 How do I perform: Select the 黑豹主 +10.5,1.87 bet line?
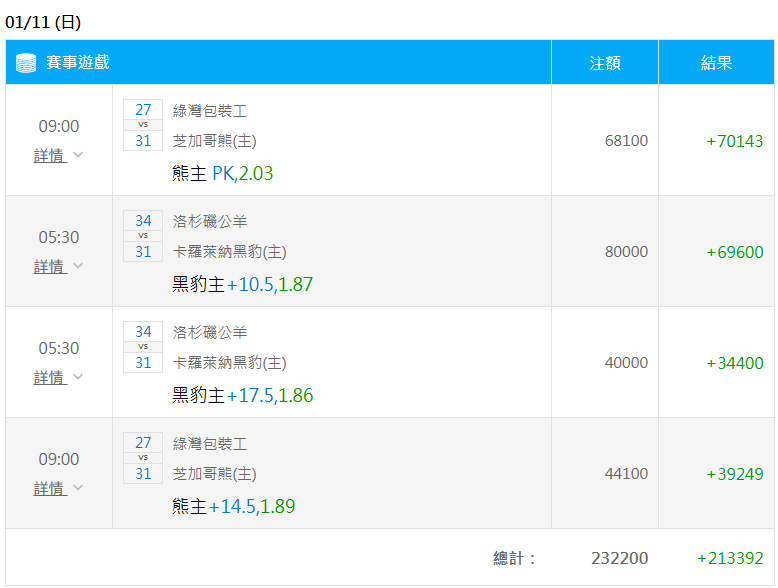[242, 285]
